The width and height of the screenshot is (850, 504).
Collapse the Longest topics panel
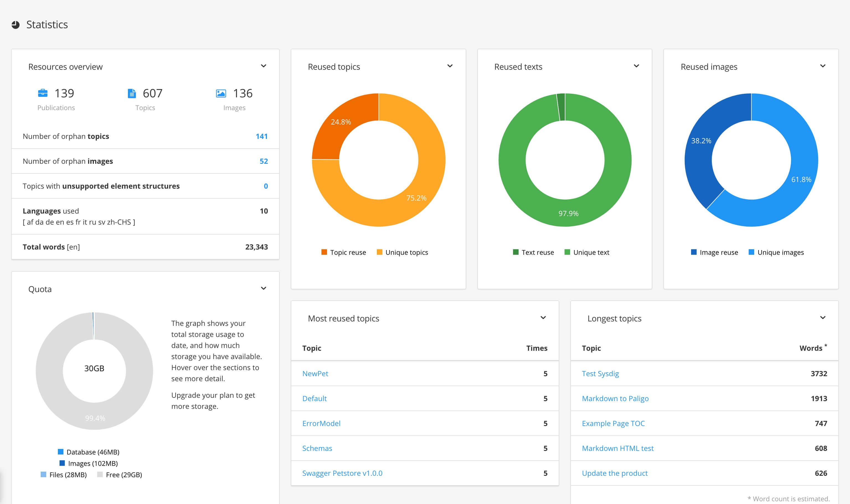(823, 318)
